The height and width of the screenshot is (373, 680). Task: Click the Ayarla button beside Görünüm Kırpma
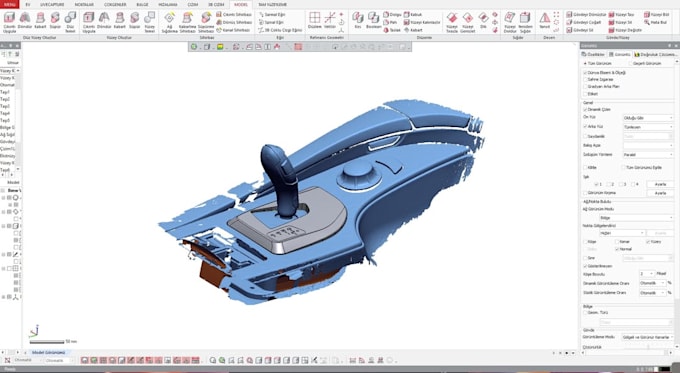coord(660,193)
